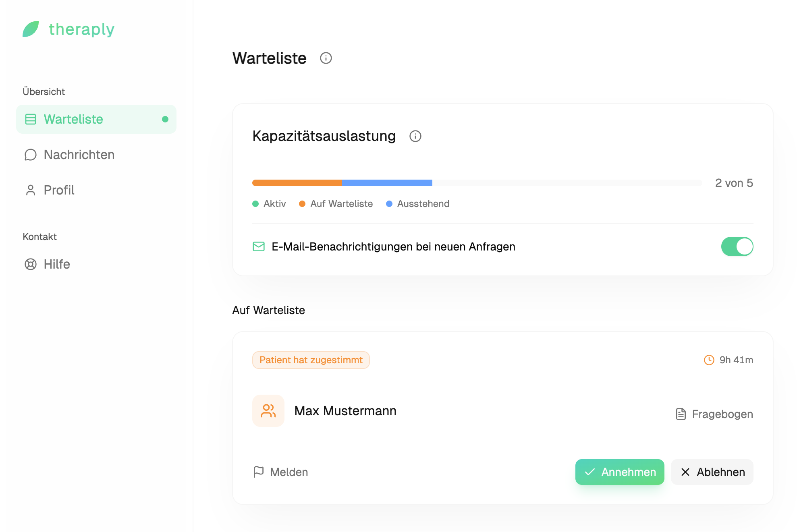
Task: Open the Warteliste info tooltip icon
Action: 326,58
